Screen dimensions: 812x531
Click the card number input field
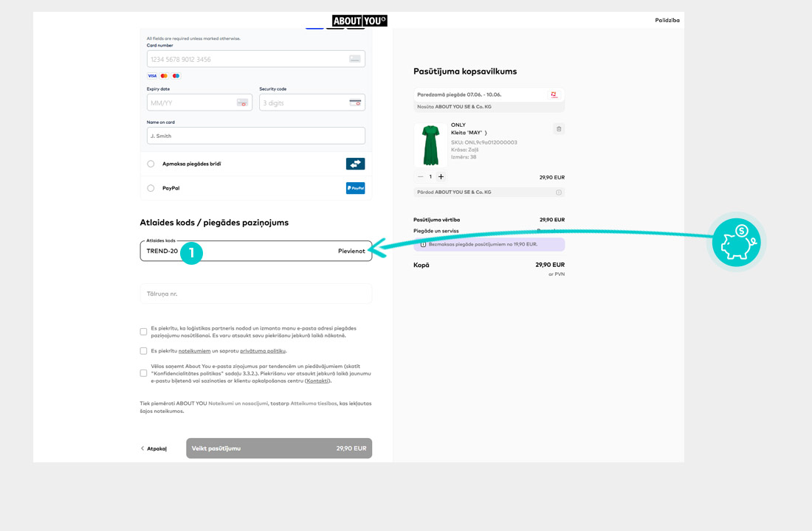pyautogui.click(x=247, y=59)
